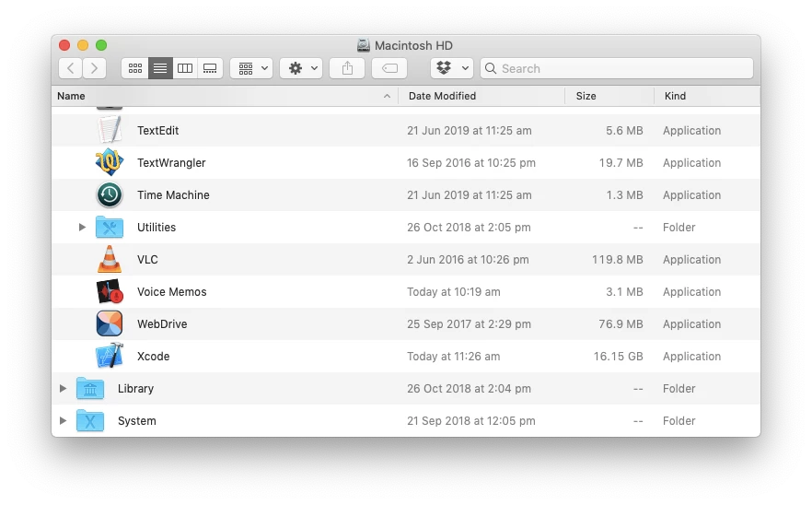Click the Utilities folder name

[x=157, y=227]
